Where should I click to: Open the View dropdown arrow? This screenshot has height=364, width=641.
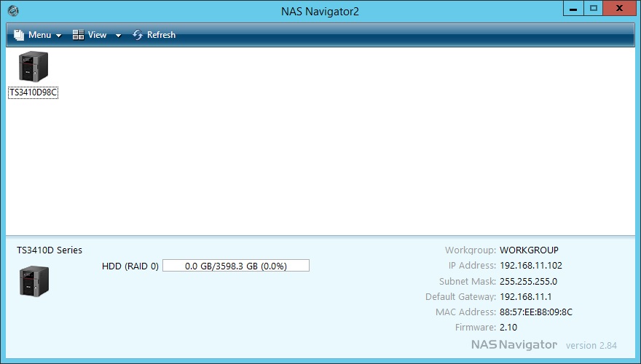coord(118,36)
